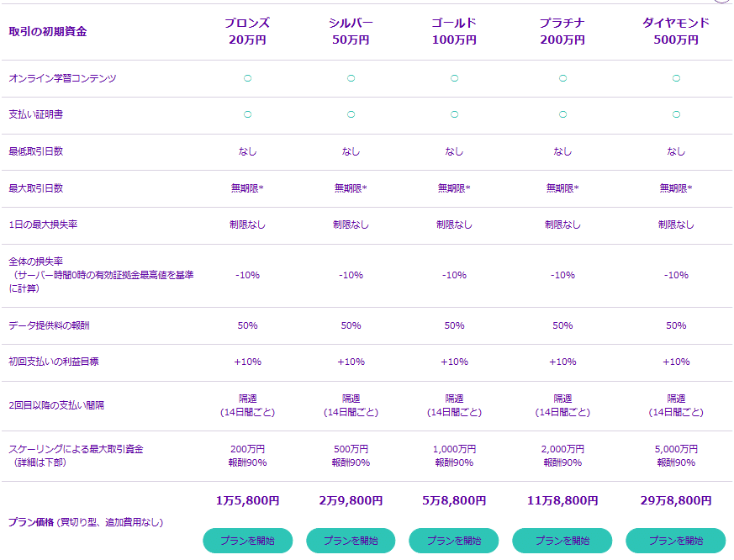Click 無期限* value under プラチナ
Viewport: 734px width, 560px height.
tap(562, 188)
